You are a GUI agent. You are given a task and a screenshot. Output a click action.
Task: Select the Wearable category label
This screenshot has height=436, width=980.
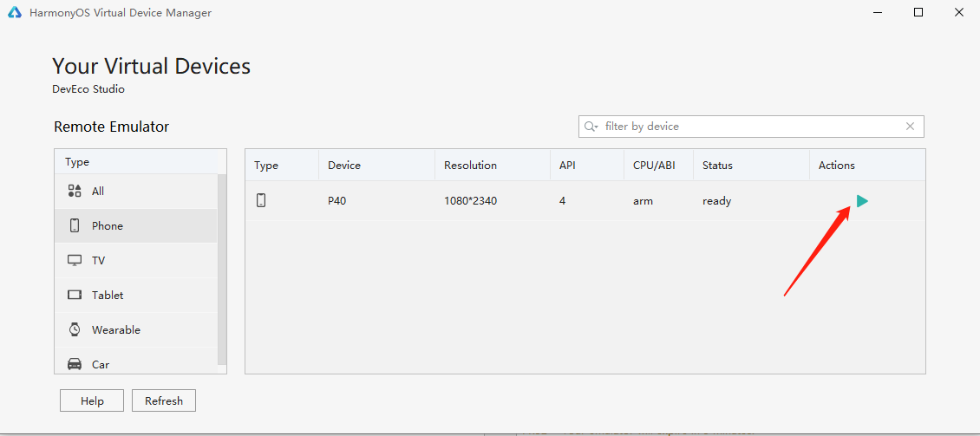click(x=116, y=329)
